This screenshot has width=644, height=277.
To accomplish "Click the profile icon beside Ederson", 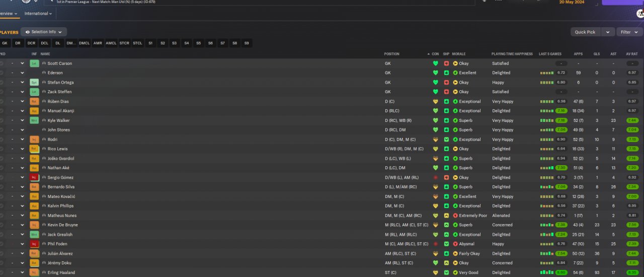I will (x=44, y=73).
